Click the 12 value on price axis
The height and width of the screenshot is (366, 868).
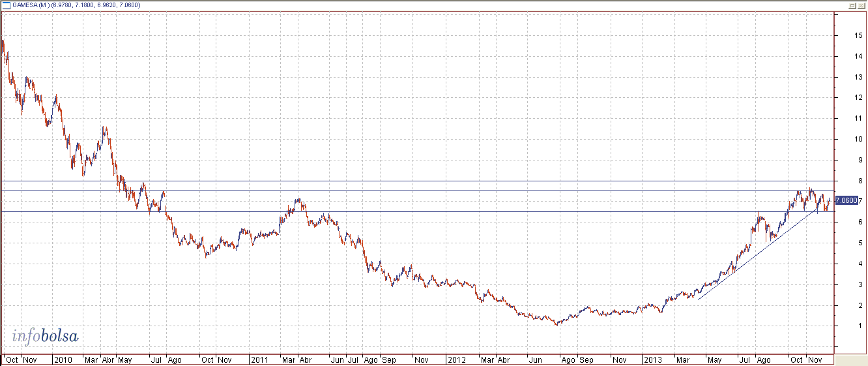click(x=858, y=97)
